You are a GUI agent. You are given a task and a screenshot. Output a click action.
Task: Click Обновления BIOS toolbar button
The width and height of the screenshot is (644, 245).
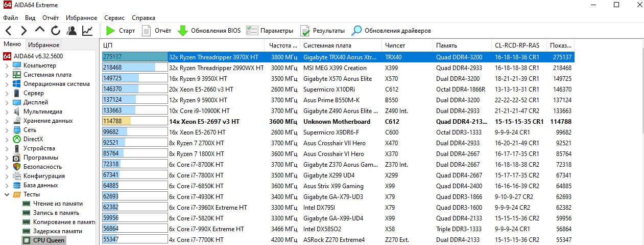click(x=209, y=31)
